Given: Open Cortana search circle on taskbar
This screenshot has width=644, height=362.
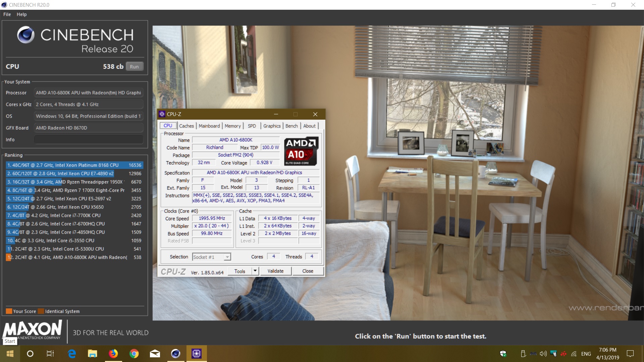Looking at the screenshot, I should point(30,354).
